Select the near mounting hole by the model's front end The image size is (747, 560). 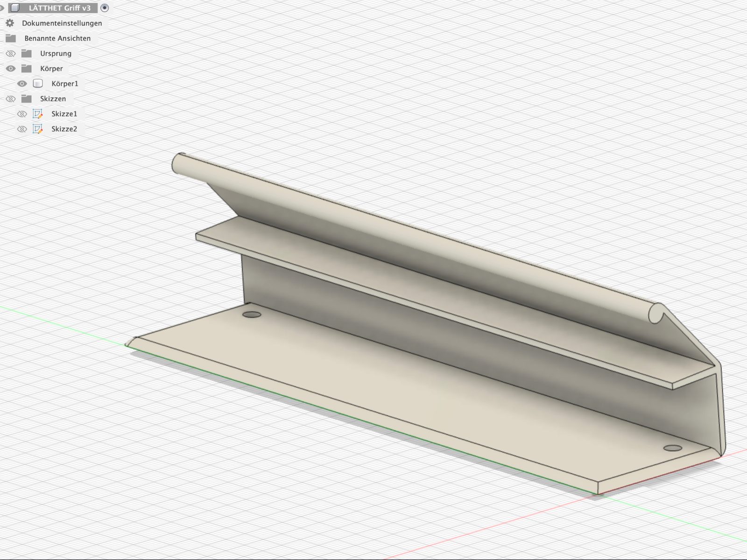point(673,448)
